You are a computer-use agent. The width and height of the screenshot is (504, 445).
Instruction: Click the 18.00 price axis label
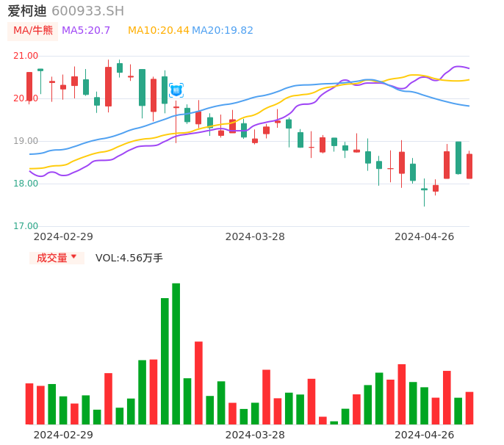26,184
